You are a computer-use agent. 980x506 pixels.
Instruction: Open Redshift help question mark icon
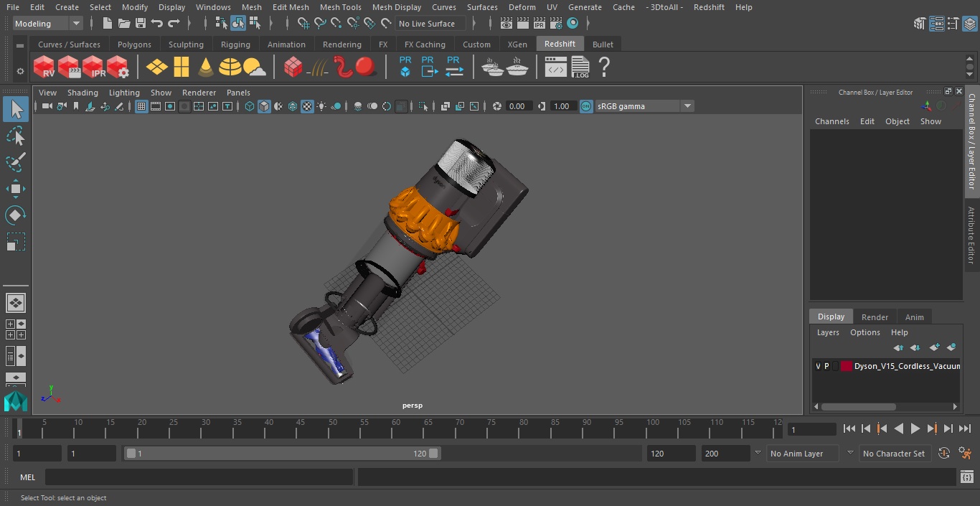click(604, 67)
